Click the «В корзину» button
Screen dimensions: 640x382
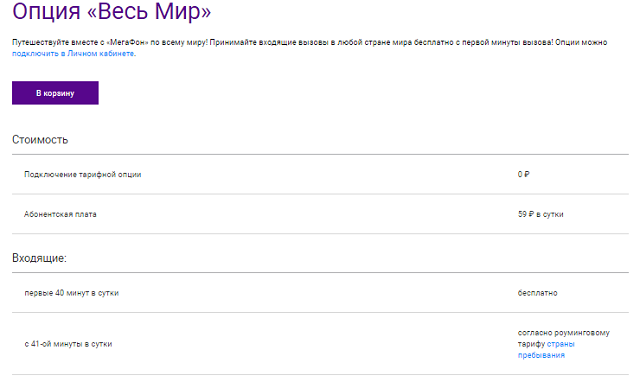click(x=55, y=93)
